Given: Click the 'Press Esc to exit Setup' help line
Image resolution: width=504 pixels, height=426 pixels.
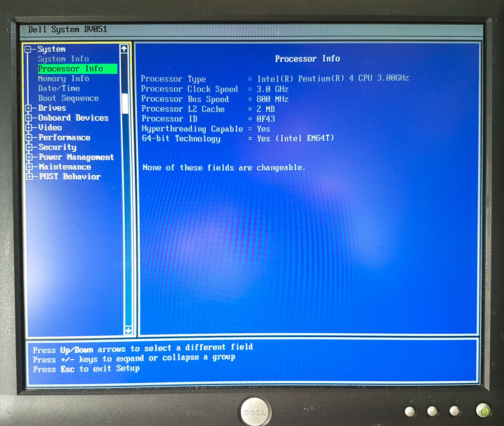Looking at the screenshot, I should click(x=86, y=368).
